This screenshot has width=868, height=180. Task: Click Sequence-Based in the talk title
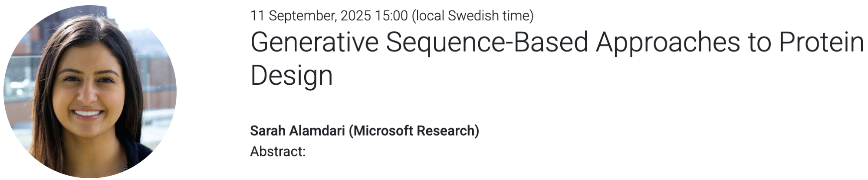pyautogui.click(x=487, y=43)
